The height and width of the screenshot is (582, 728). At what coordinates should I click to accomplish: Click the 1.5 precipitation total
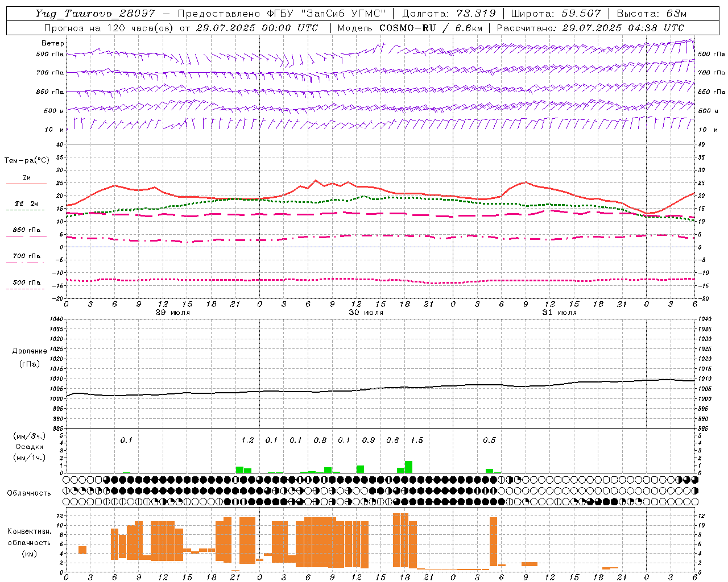coord(417,440)
